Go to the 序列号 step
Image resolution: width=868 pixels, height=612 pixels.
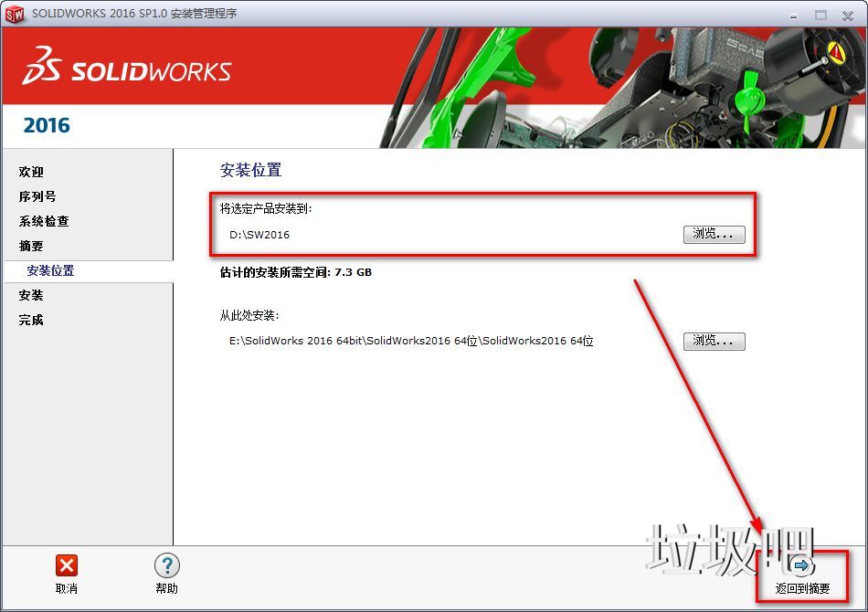(37, 196)
